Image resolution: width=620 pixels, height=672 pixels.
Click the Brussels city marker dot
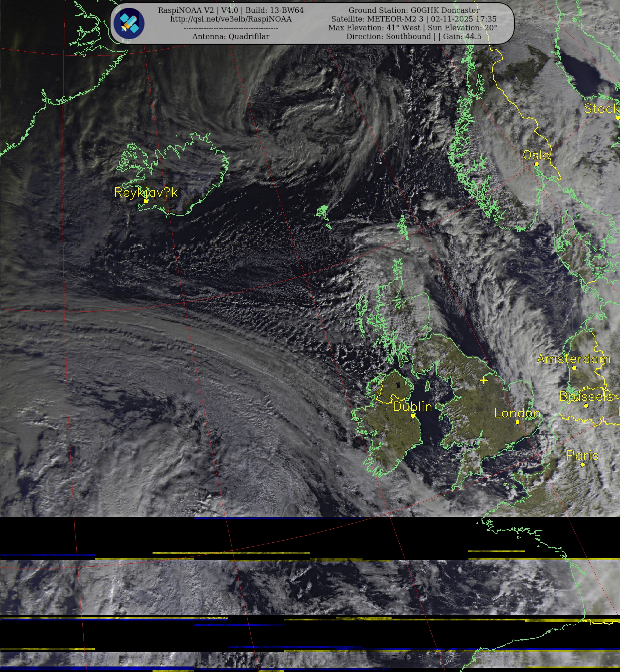(586, 406)
